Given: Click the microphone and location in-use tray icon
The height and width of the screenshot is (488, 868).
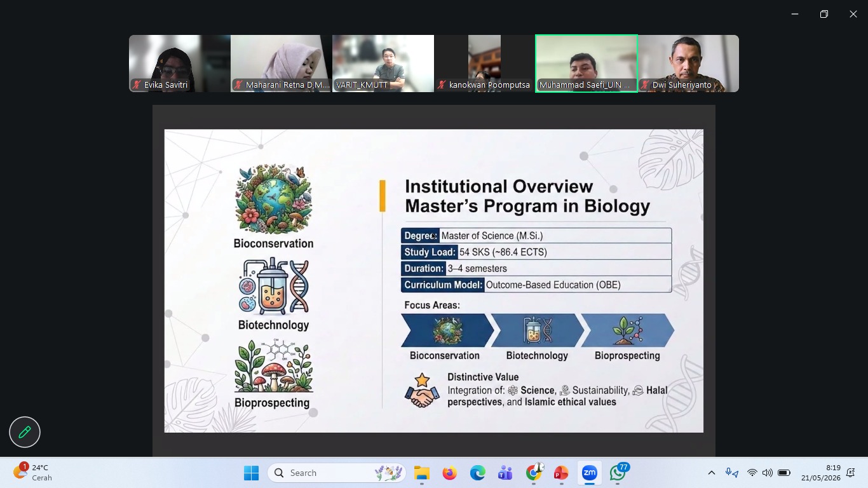Looking at the screenshot, I should pos(732,473).
